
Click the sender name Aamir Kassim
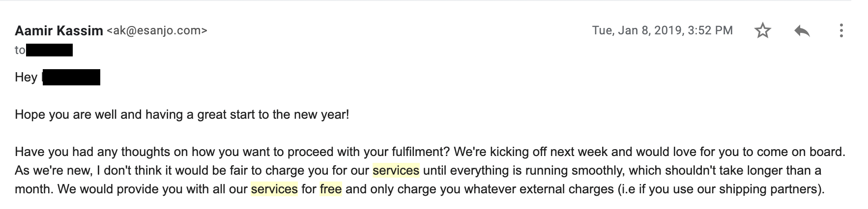[58, 30]
